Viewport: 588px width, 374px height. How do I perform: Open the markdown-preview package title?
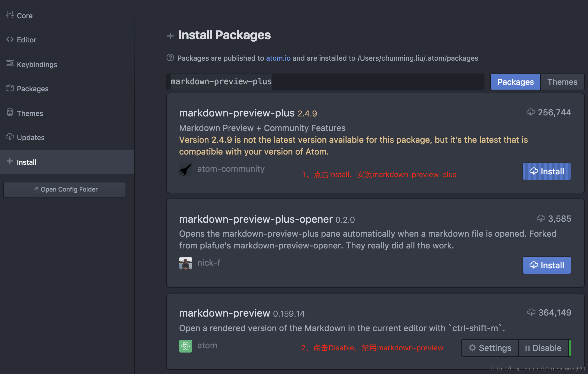[x=225, y=313]
